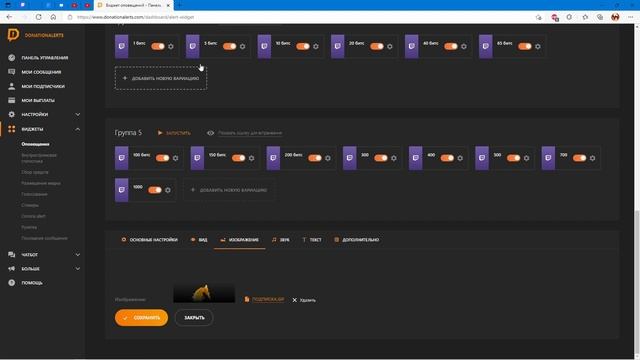Open settings gear for the 500 variation

(526, 158)
